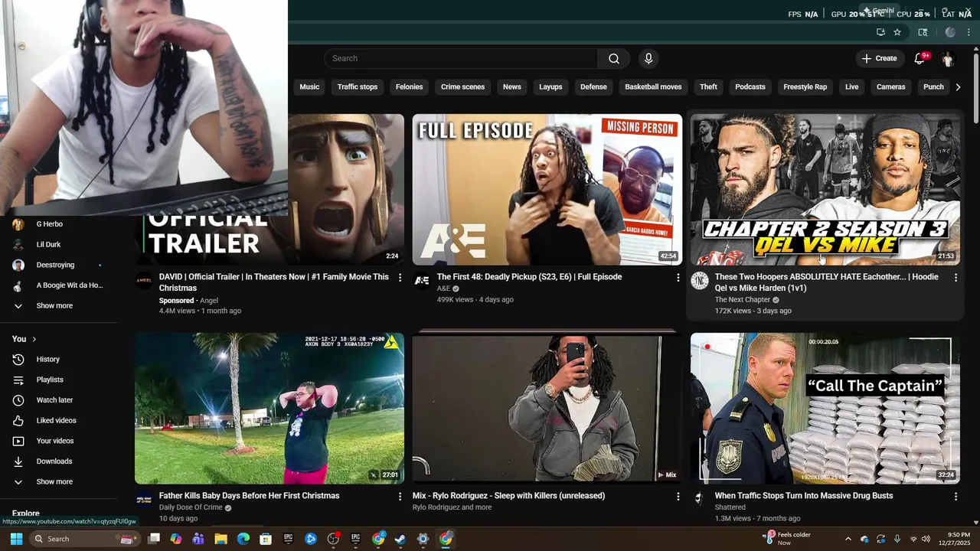Open Copilot from the taskbar
This screenshot has width=980, height=551.
pyautogui.click(x=176, y=539)
